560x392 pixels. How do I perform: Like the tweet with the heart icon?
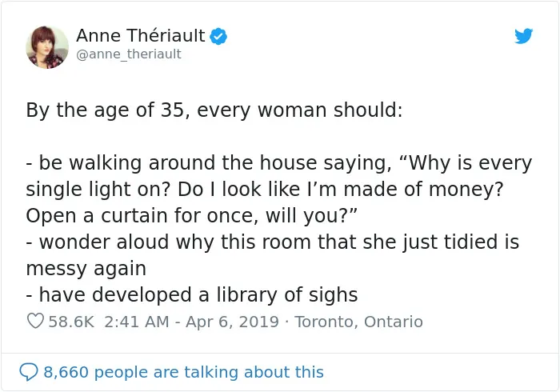click(35, 321)
